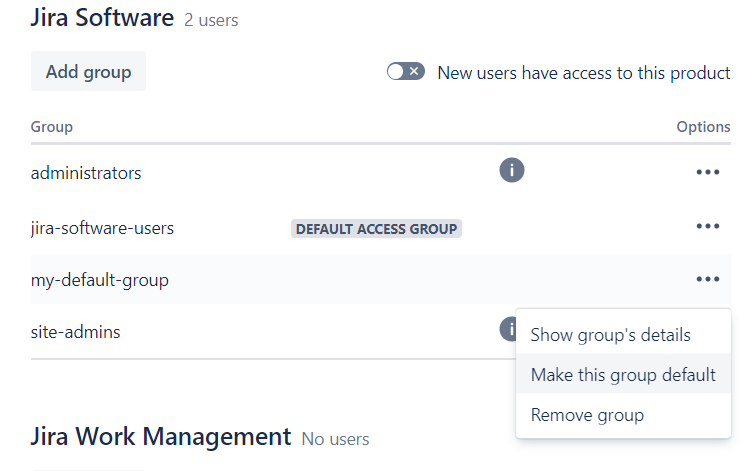Open options menu for administrators group

pos(708,172)
